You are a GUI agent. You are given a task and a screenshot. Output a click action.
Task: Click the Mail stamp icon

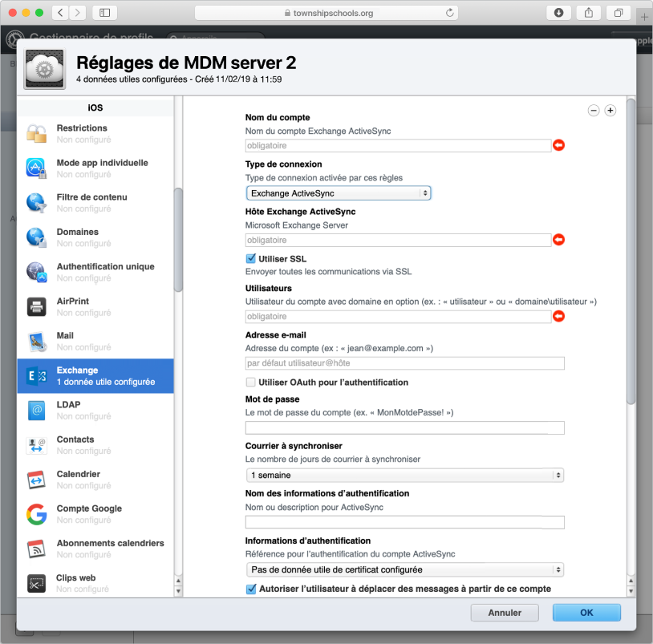(x=37, y=342)
